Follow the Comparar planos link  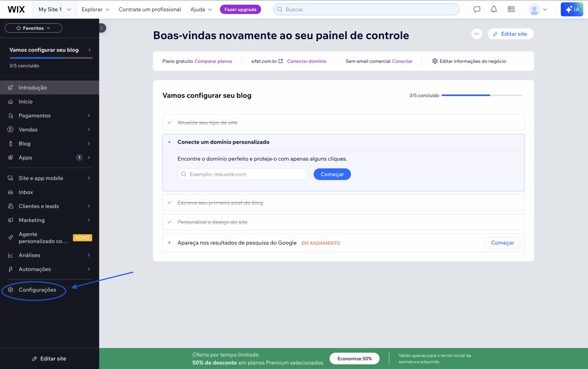click(213, 61)
